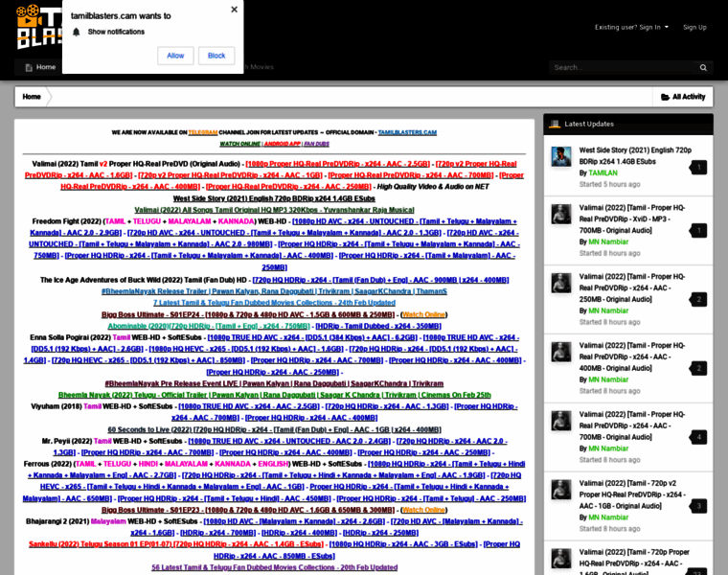Image resolution: width=728 pixels, height=575 pixels.
Task: Click the Home breadcrumb
Action: pyautogui.click(x=32, y=97)
